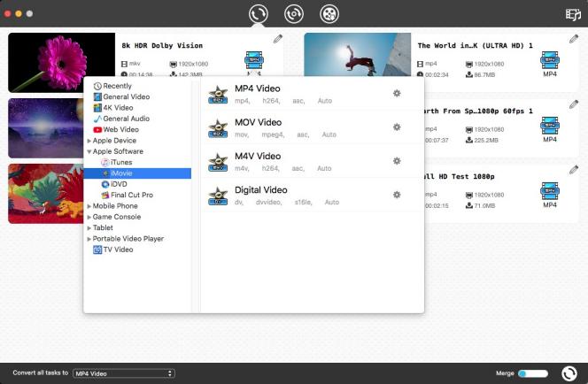Expand the Mobile Phone category
588x384 pixels.
pyautogui.click(x=89, y=206)
